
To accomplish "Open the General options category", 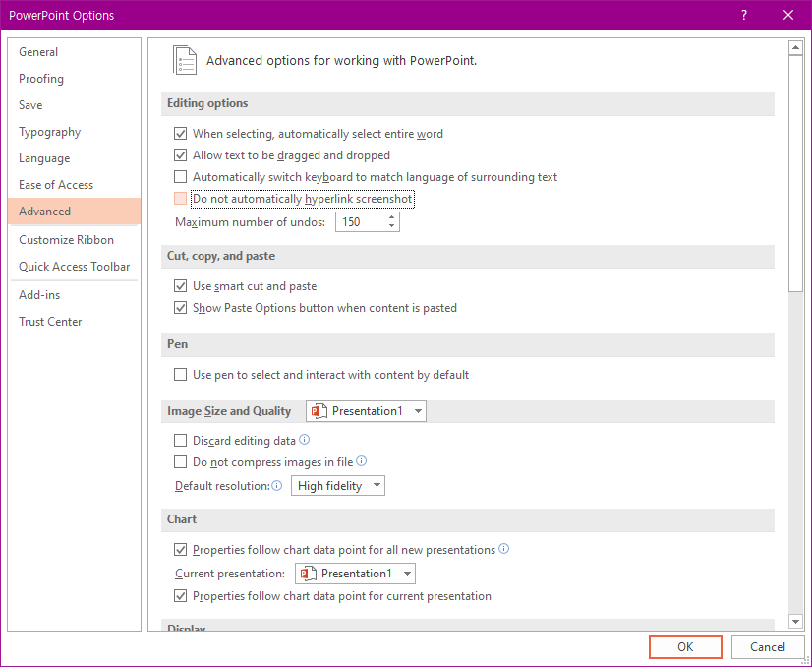I will pos(75,52).
